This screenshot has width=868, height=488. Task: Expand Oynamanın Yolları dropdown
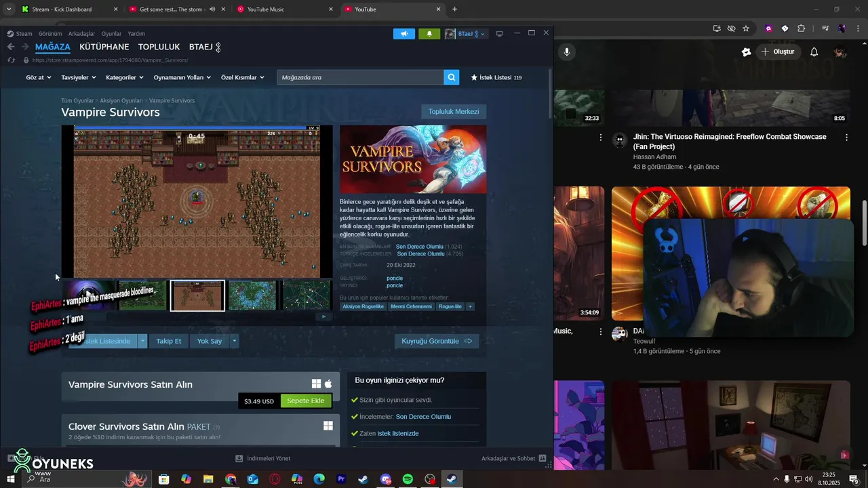point(182,77)
